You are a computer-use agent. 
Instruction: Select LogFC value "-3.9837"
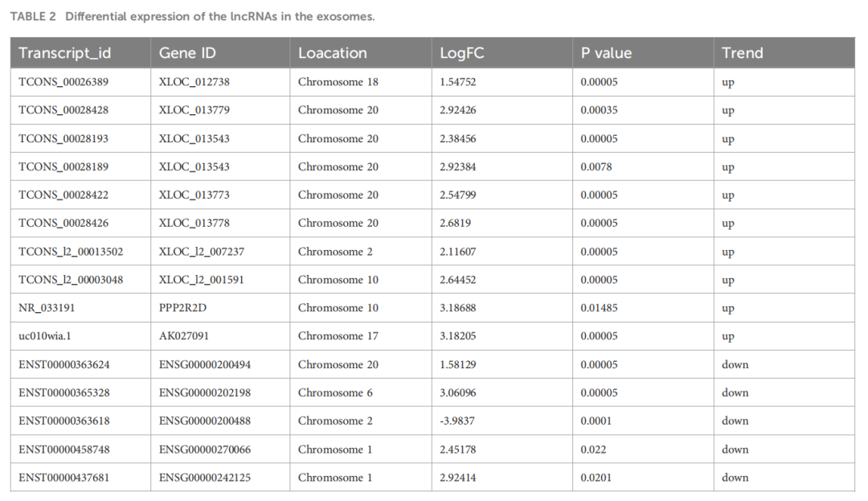point(457,421)
